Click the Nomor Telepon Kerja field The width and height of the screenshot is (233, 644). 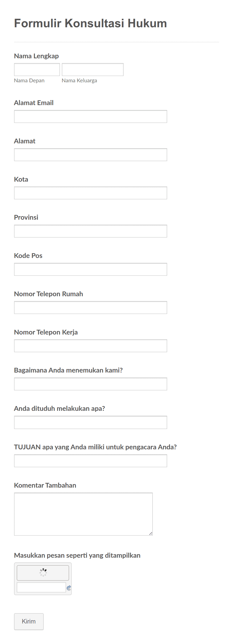pyautogui.click(x=90, y=346)
